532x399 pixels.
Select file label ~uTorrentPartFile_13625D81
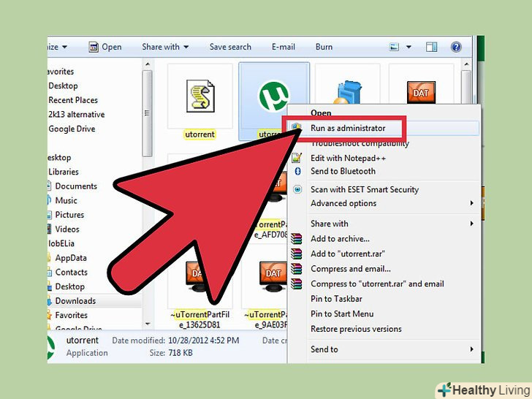click(x=199, y=319)
